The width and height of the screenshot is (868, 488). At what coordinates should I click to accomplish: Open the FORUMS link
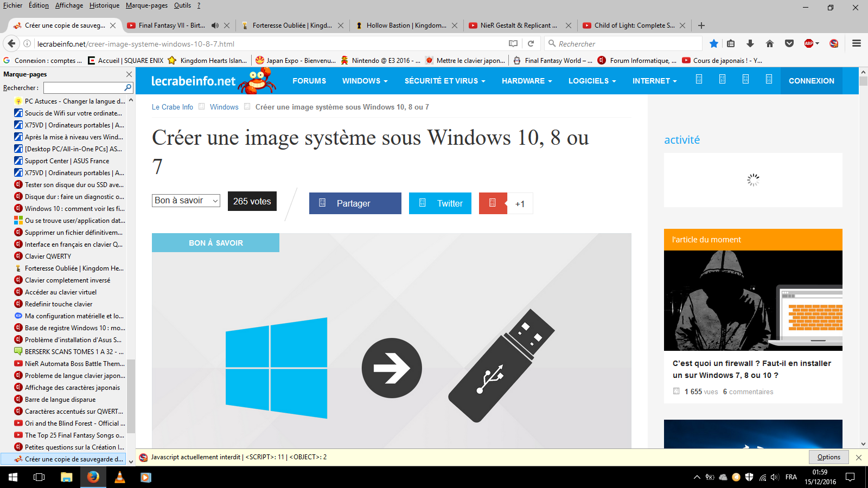[309, 81]
